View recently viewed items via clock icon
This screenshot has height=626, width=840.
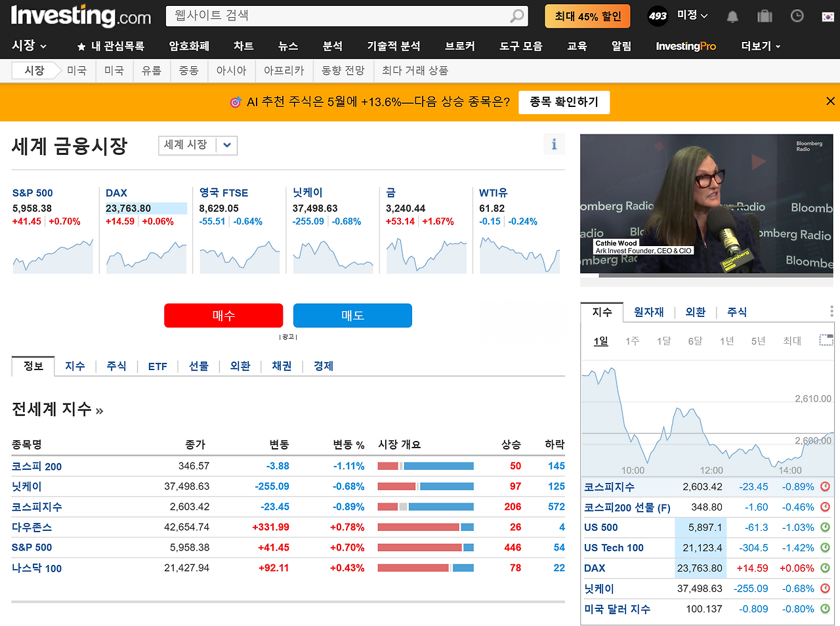(797, 16)
